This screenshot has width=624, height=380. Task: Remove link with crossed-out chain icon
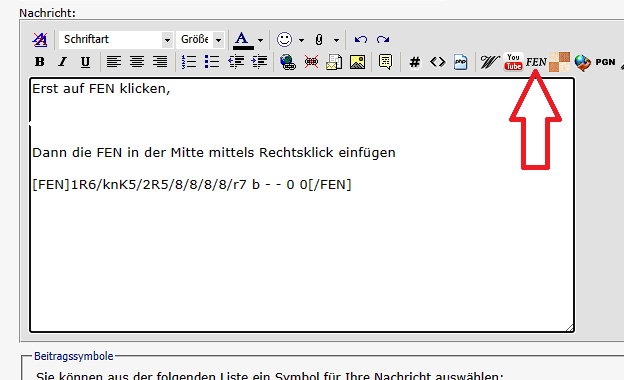[x=311, y=62]
